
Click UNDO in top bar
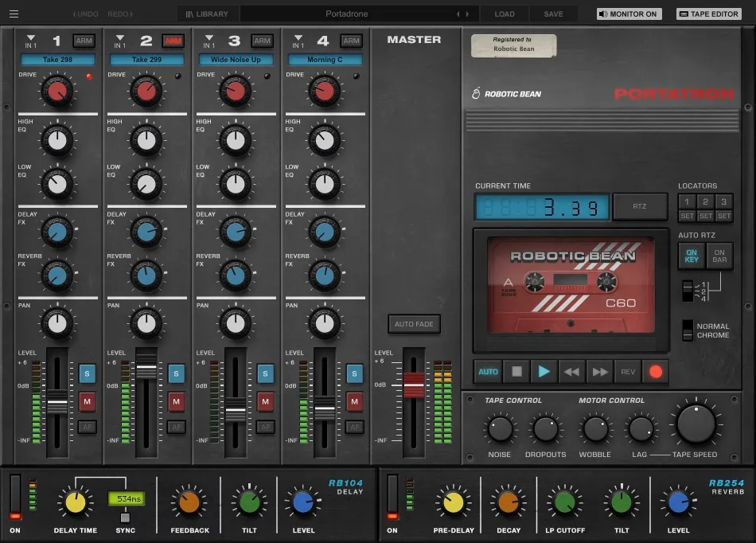click(x=86, y=14)
